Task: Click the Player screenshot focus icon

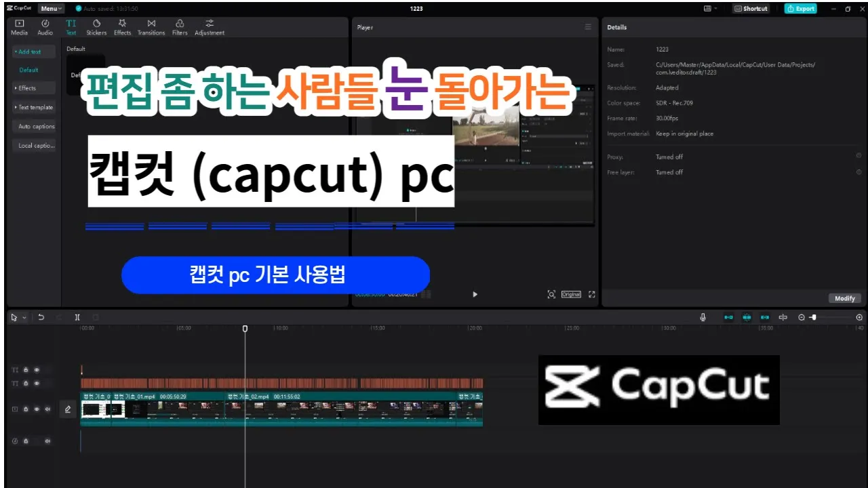Action: point(551,294)
